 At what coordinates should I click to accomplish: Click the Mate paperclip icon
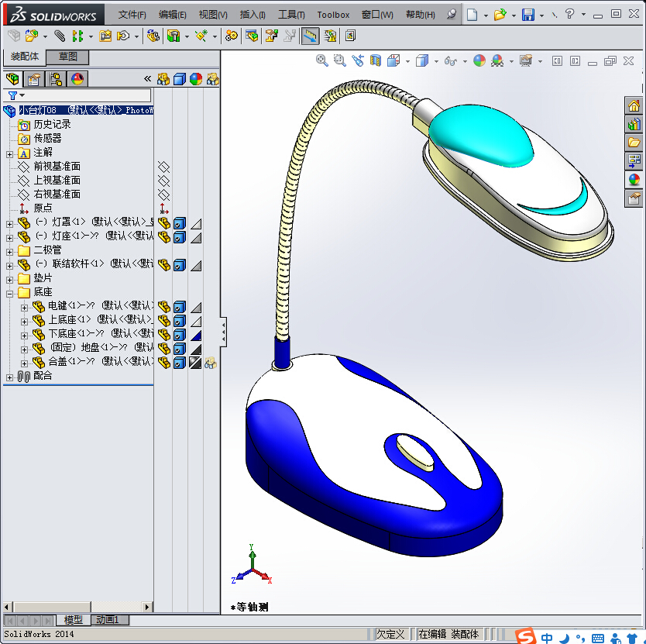point(60,36)
